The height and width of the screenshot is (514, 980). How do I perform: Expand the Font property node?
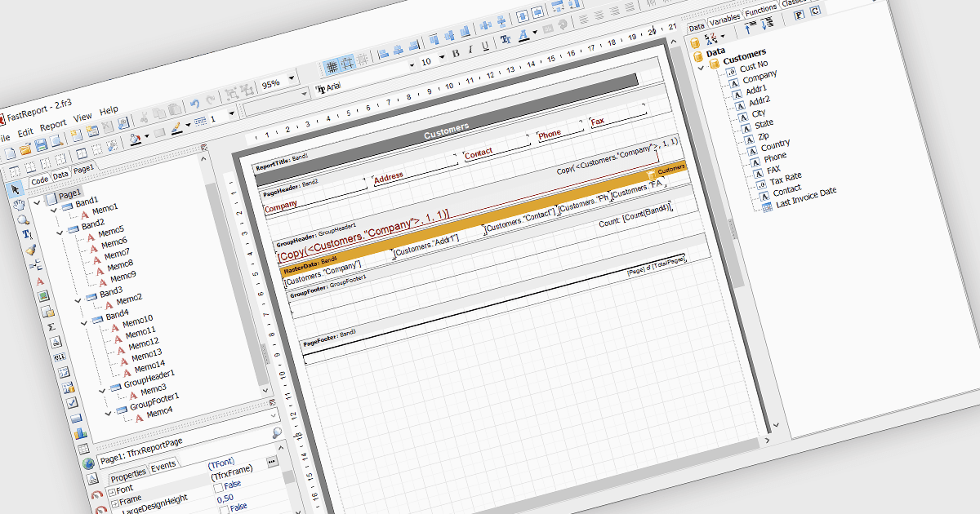click(x=112, y=490)
